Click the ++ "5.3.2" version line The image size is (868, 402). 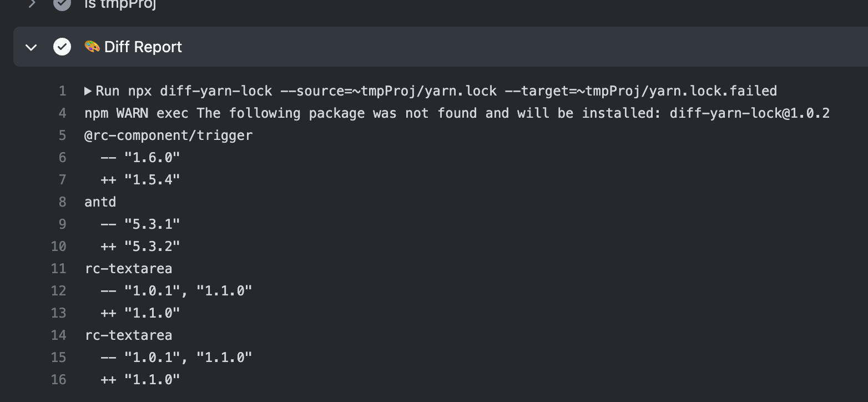pyautogui.click(x=140, y=247)
